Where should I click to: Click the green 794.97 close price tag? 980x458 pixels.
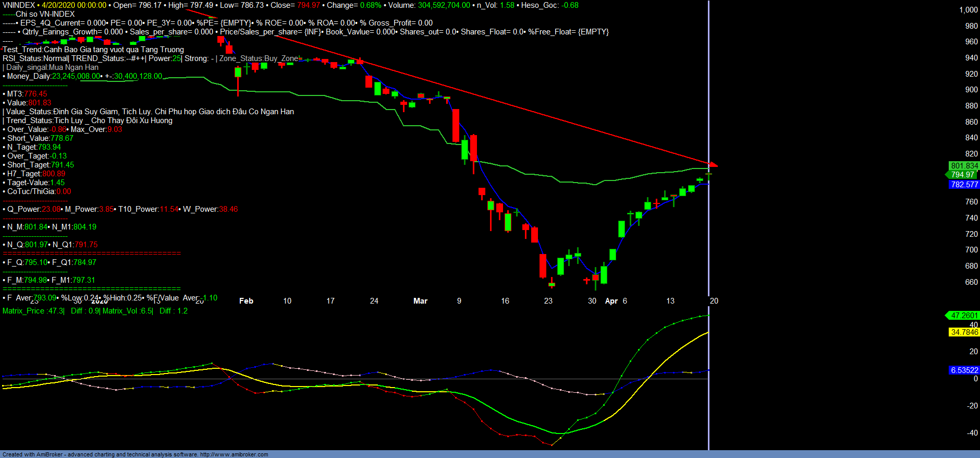point(962,175)
